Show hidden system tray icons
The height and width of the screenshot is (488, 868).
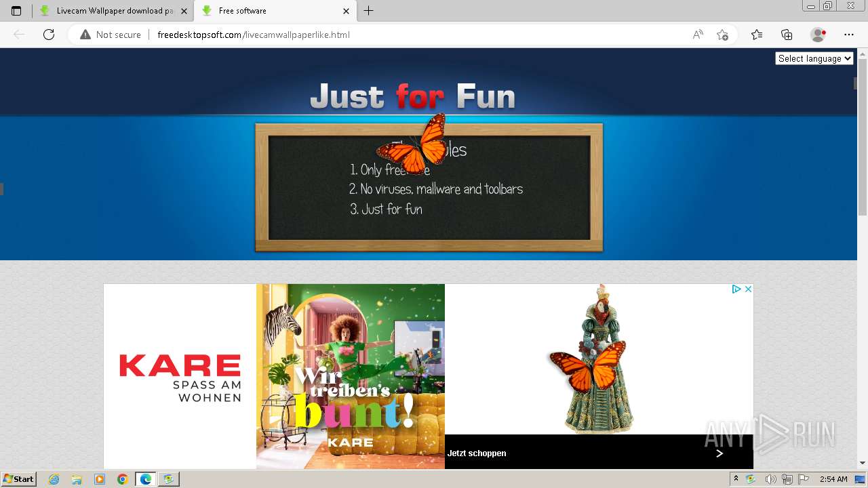tap(736, 479)
